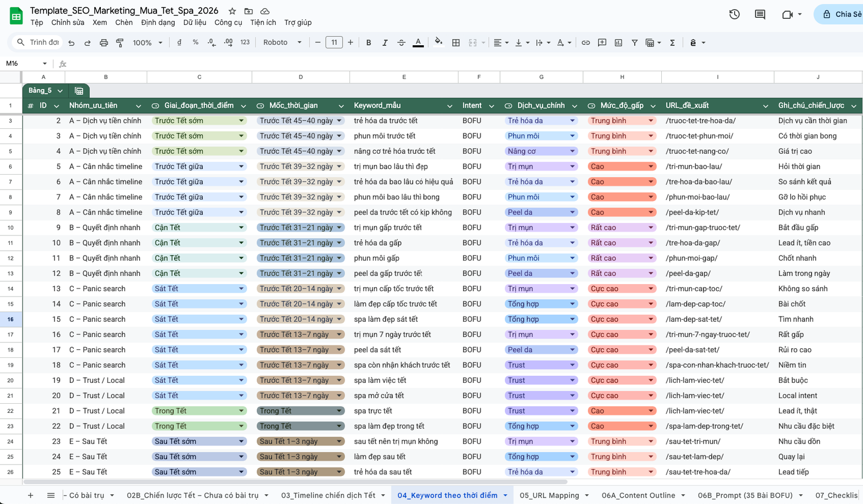Decrease font size with minus button
Viewport: 863px width, 504px height.
318,43
